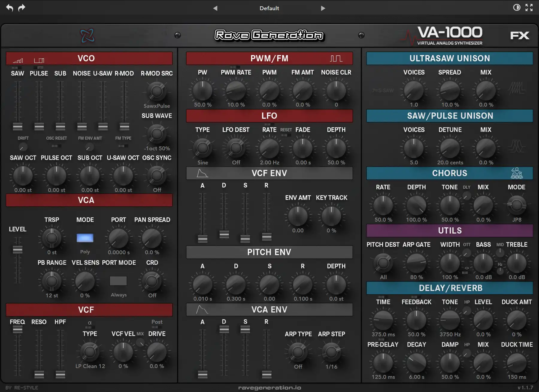Click the envelope curve icon in VCA ENV header

[x=202, y=310]
